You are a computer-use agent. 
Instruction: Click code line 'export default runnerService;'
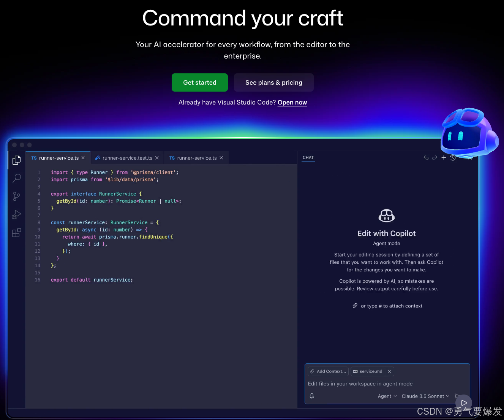(x=92, y=280)
